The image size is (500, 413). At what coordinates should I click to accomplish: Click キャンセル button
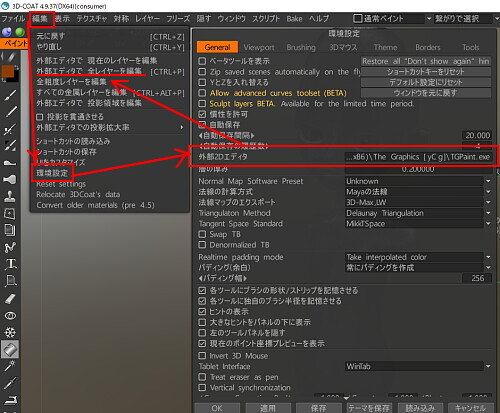(470, 408)
